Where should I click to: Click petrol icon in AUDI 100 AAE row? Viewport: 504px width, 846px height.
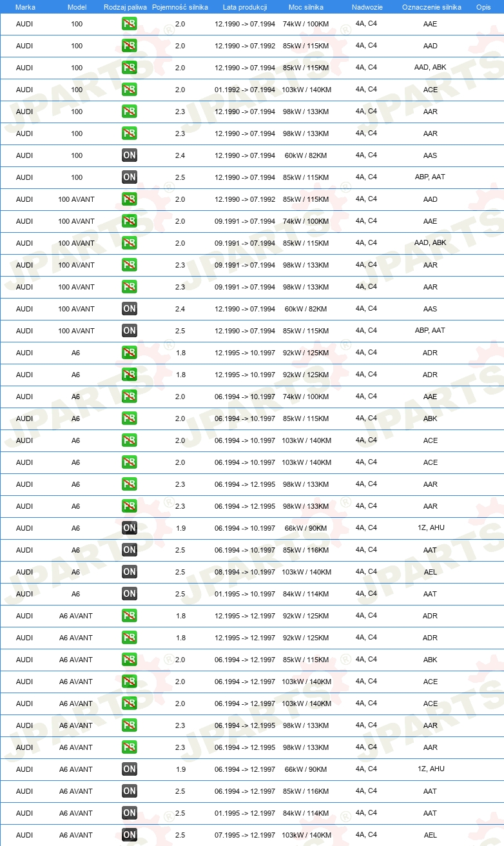click(130, 24)
